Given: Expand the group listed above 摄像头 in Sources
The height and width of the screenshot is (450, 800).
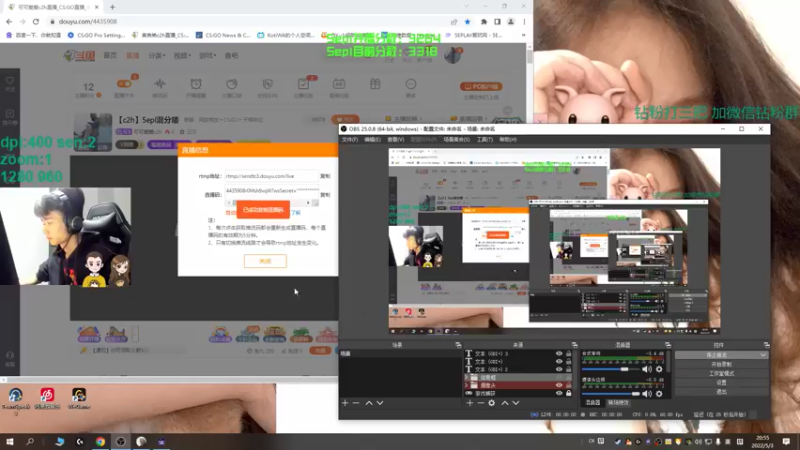Looking at the screenshot, I should pos(466,378).
